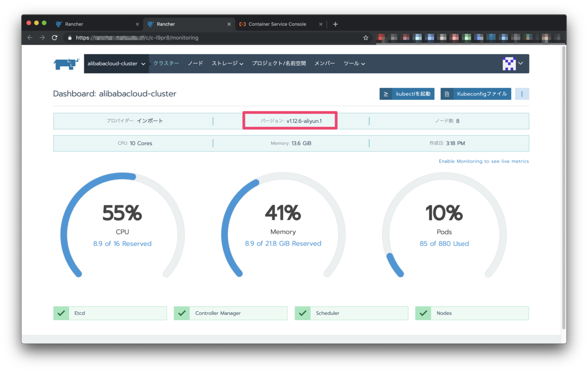Switch to the first Rancher browser tab
The image size is (588, 372).
click(97, 24)
